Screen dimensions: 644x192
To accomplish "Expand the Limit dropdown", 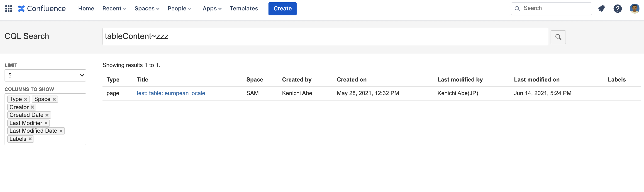I will pyautogui.click(x=45, y=75).
